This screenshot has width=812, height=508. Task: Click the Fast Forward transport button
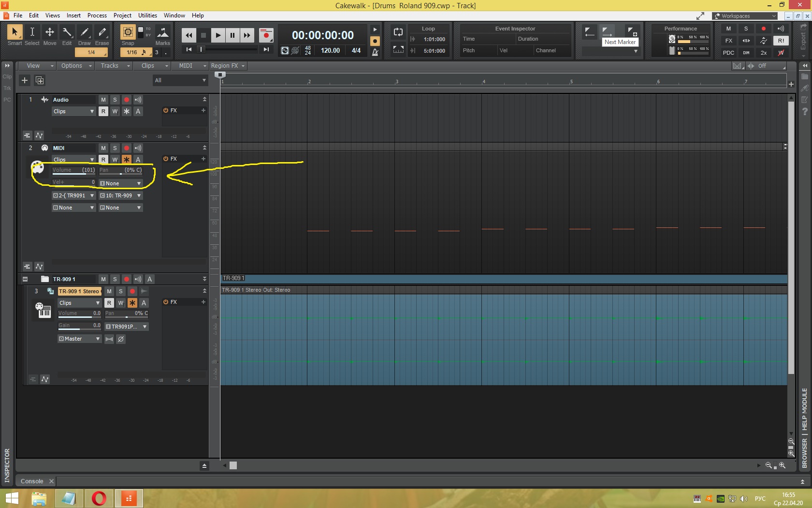pyautogui.click(x=247, y=35)
